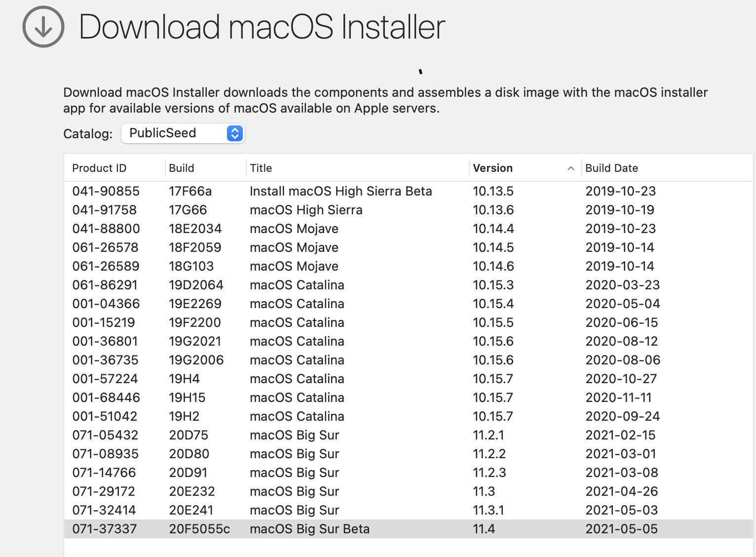Sort by the Build Date column header

click(x=611, y=168)
